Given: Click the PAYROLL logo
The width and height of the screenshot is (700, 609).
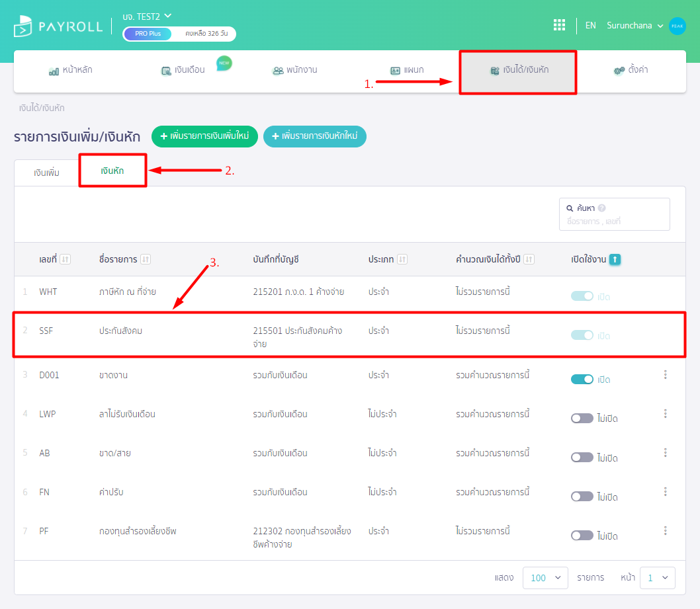Looking at the screenshot, I should pos(58,26).
